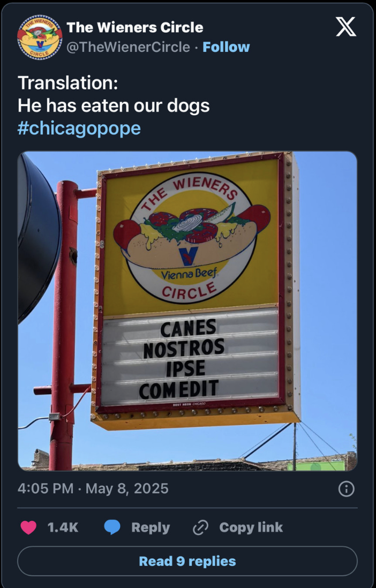Open the @TheWienerCircle handle link
This screenshot has height=588, width=376.
pyautogui.click(x=129, y=47)
